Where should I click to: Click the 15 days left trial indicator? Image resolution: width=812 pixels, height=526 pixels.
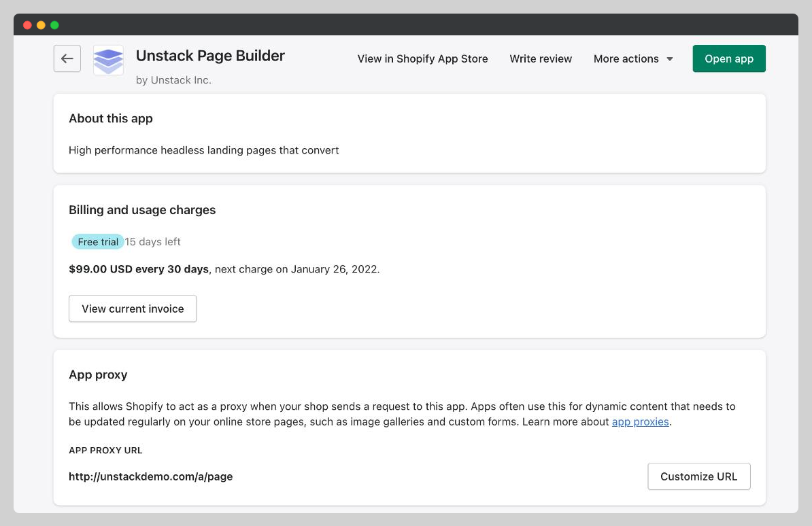[x=152, y=242]
